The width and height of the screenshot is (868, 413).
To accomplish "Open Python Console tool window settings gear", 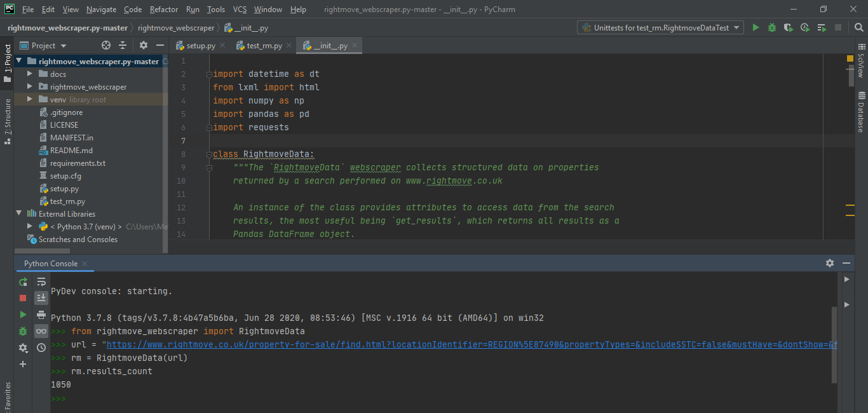I will (830, 263).
